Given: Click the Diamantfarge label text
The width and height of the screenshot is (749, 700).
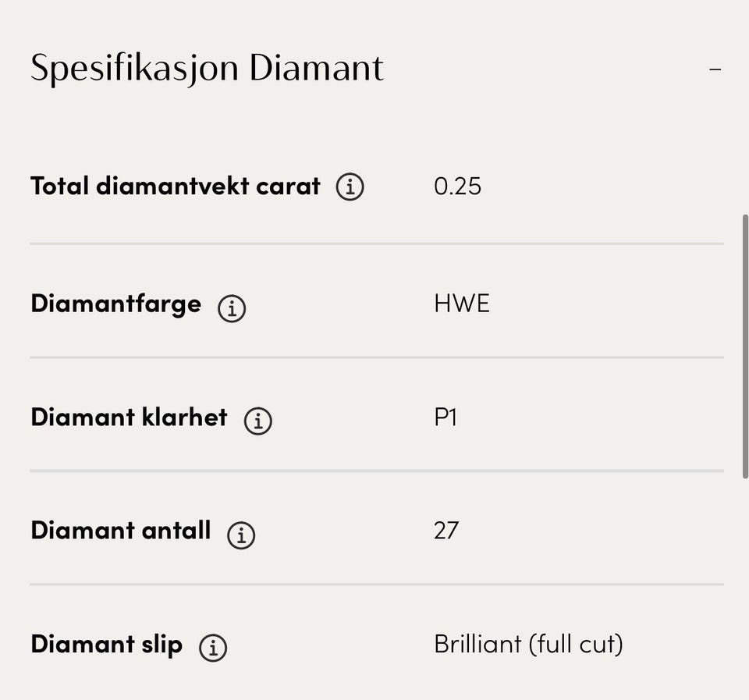Looking at the screenshot, I should tap(115, 304).
